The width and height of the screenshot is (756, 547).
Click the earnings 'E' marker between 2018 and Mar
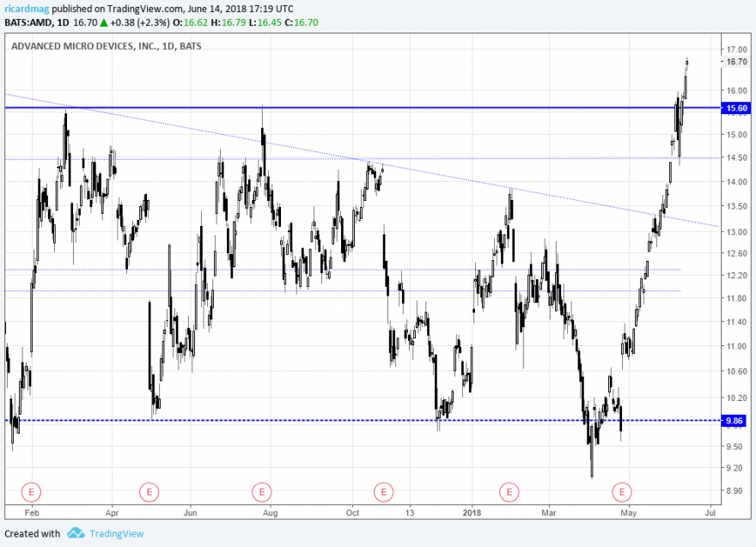click(509, 492)
